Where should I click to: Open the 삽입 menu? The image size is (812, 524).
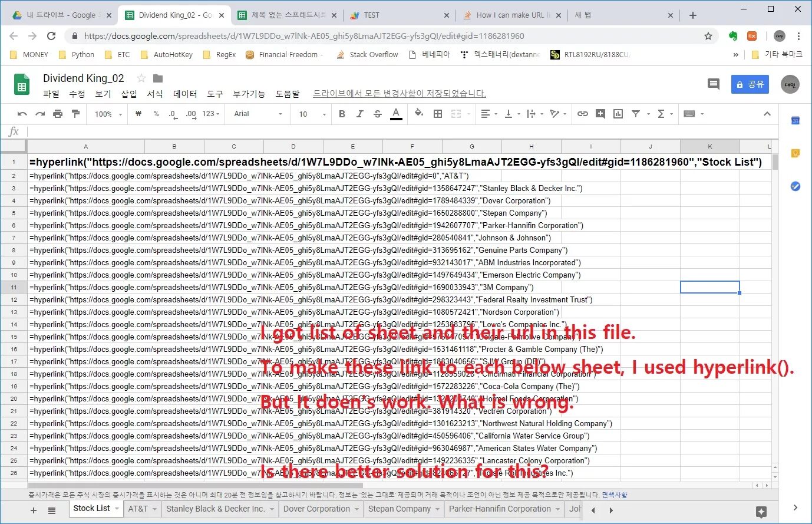129,94
